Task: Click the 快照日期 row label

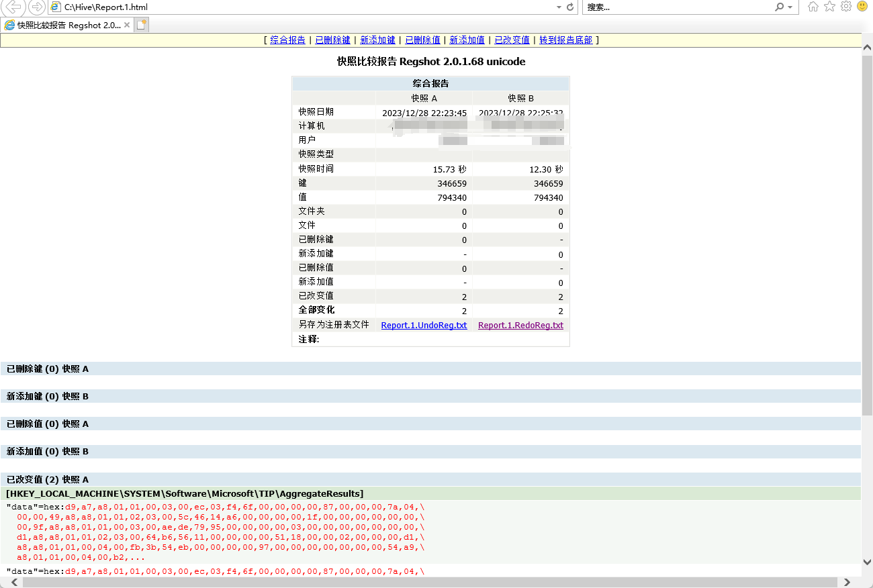Action: 316,112
